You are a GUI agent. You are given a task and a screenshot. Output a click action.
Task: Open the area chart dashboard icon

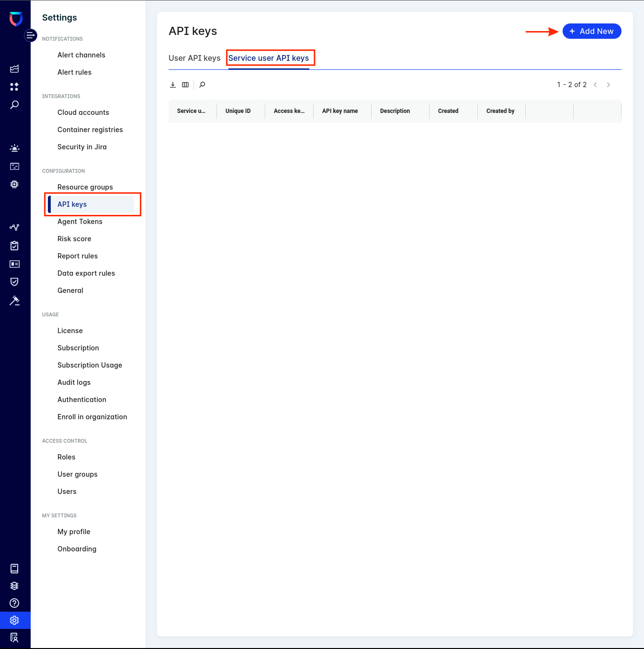[x=14, y=69]
